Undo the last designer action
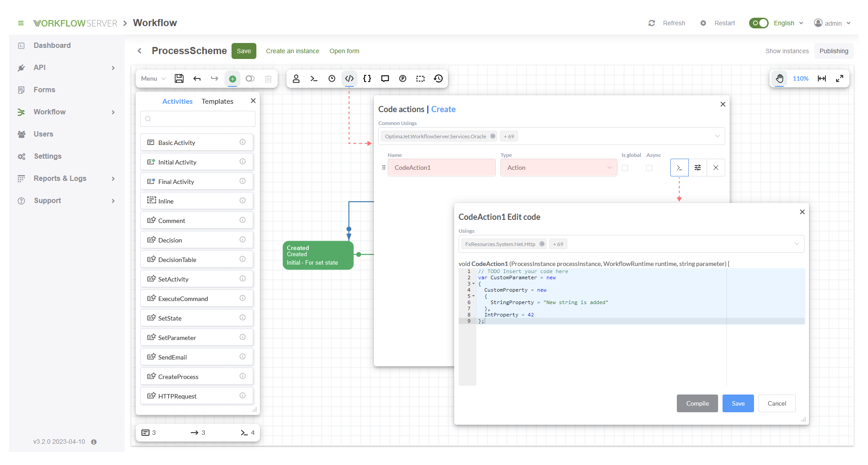This screenshot has height=465, width=868. pyautogui.click(x=197, y=78)
